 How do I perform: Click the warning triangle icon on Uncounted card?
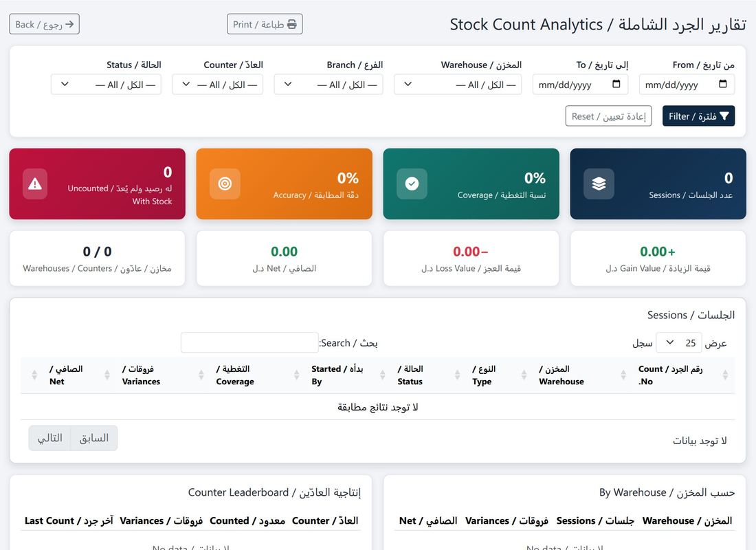[35, 184]
